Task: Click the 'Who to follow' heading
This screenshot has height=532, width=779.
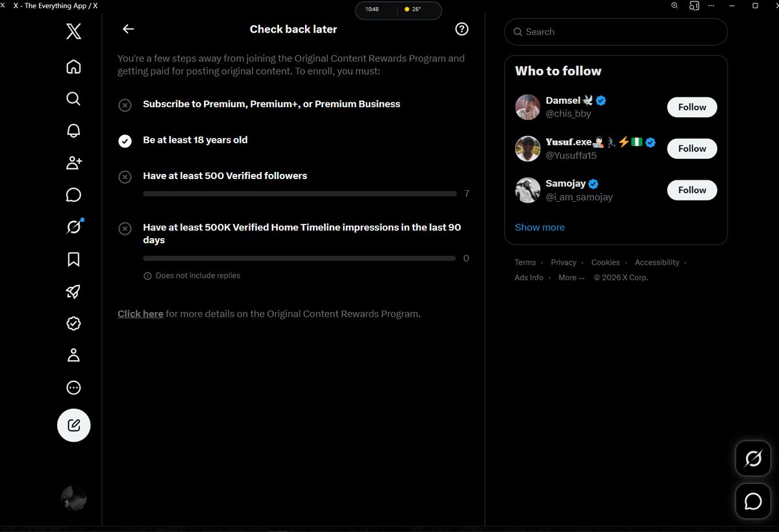Action: [x=558, y=71]
